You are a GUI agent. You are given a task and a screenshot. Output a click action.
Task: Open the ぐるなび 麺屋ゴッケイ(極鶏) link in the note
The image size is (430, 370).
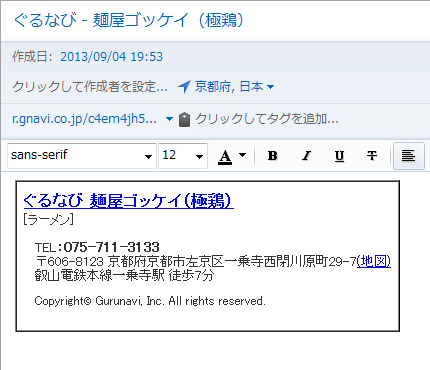(129, 201)
